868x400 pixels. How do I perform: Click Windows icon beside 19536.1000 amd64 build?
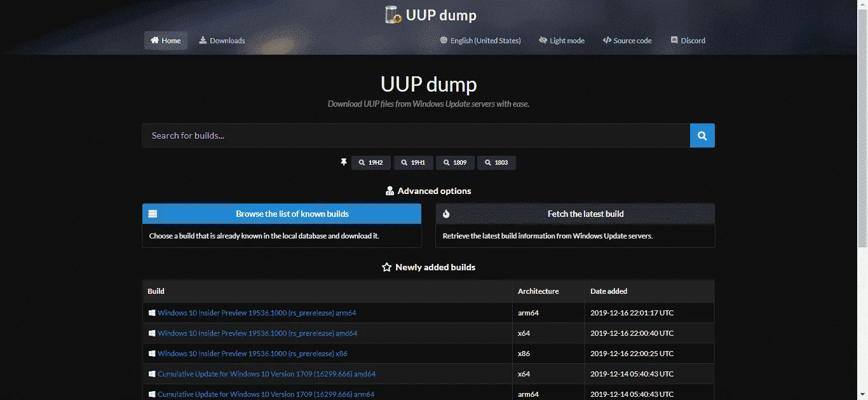152,333
